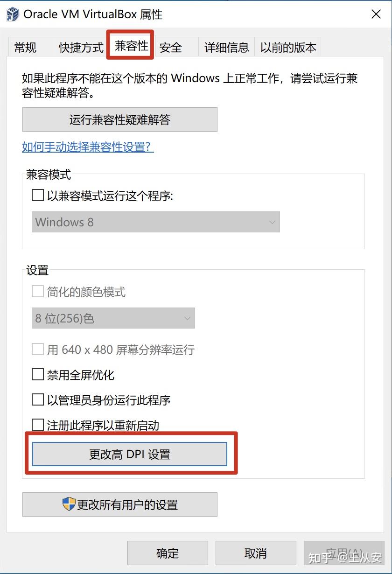
Task: Click 运行兼容性疑难解答 button
Action: (x=120, y=119)
